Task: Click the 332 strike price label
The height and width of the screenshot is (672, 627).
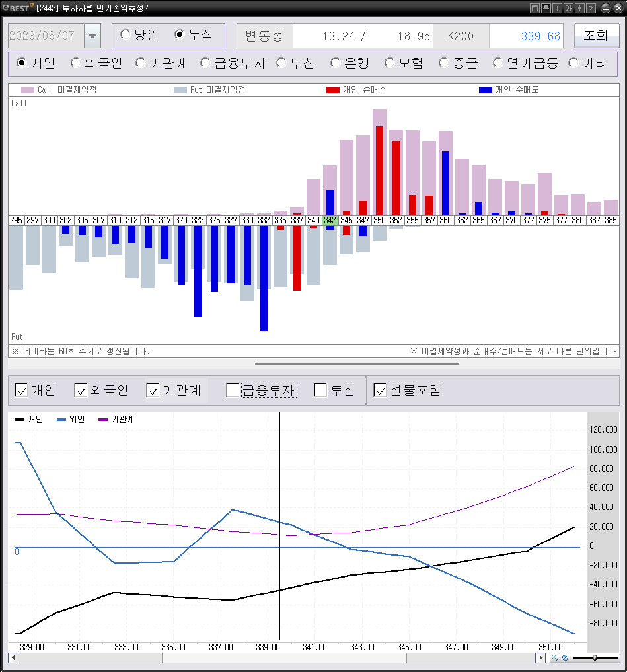Action: pos(264,220)
